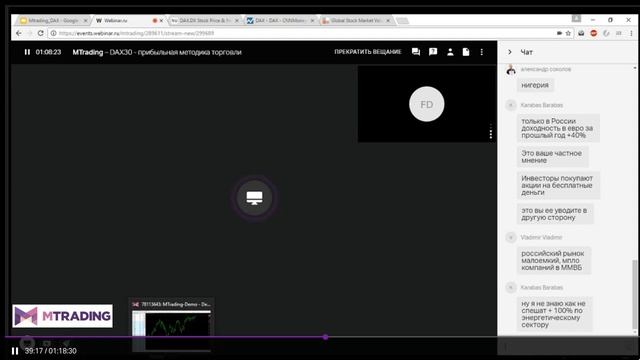Switch to the Mtrading_DAX Google tab

53,20
